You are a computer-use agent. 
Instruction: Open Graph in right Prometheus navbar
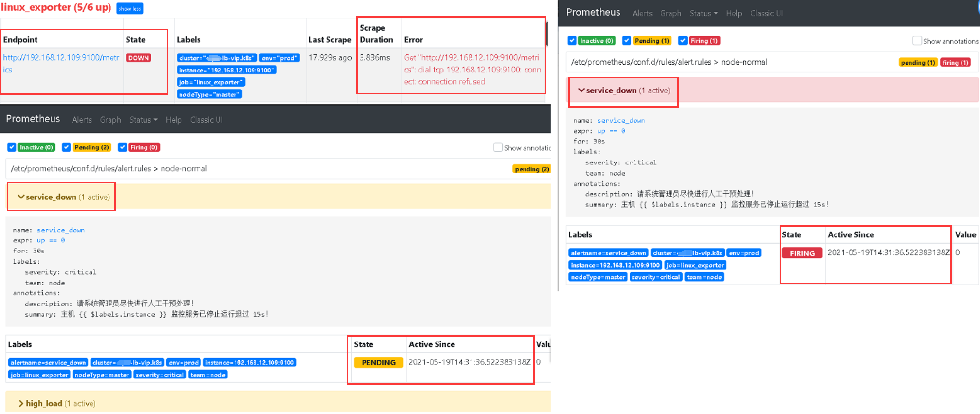[671, 13]
